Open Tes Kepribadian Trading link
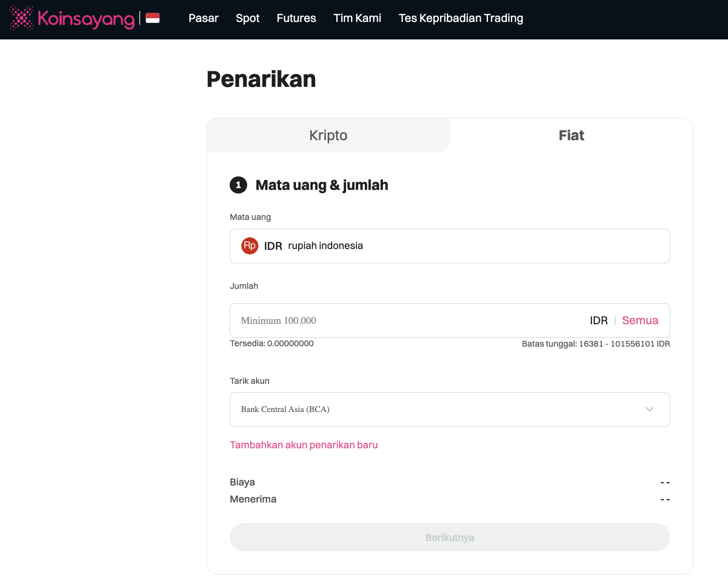This screenshot has height=584, width=728. point(461,18)
